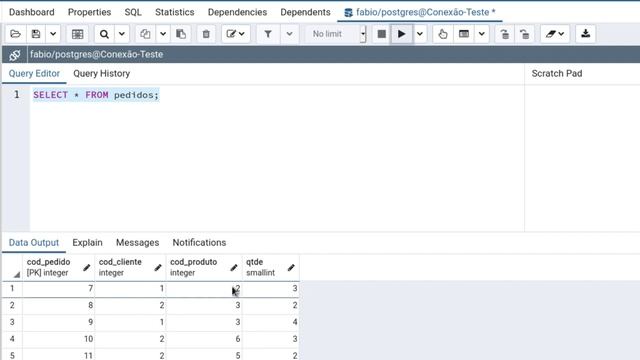
Task: Click qtde cell with value 4
Action: (271, 322)
